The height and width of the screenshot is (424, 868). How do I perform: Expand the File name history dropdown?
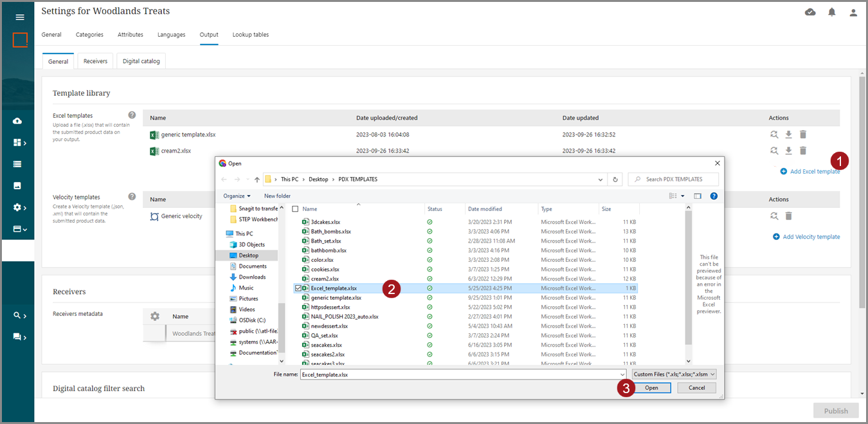pos(622,374)
